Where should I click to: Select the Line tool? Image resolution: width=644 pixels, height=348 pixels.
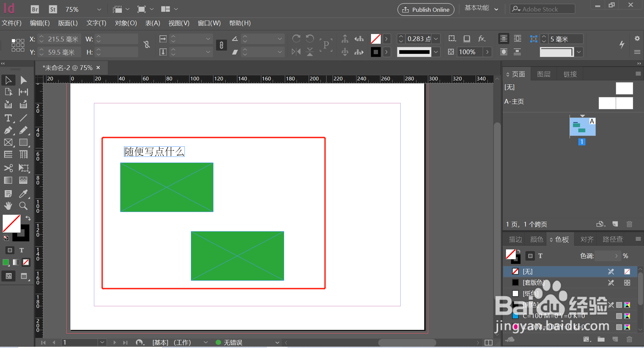click(x=23, y=118)
